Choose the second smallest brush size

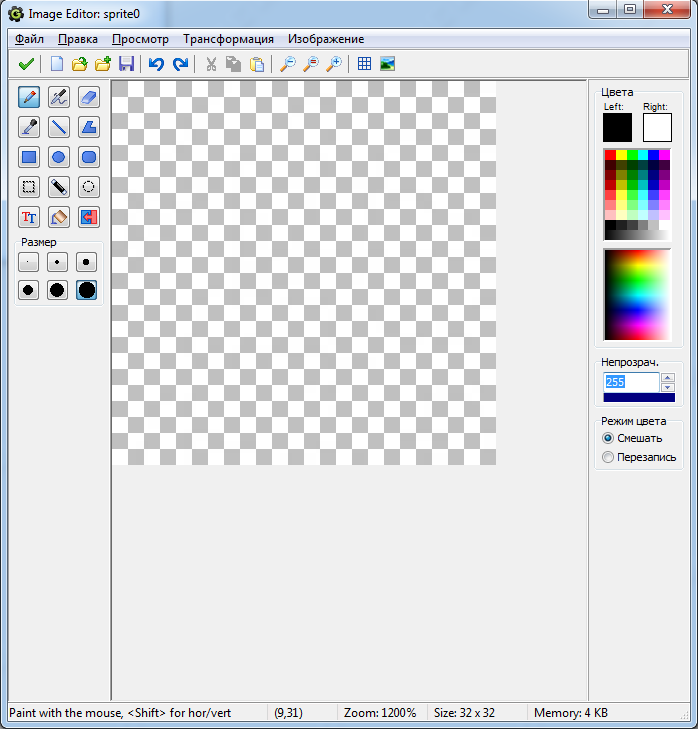pos(57,262)
